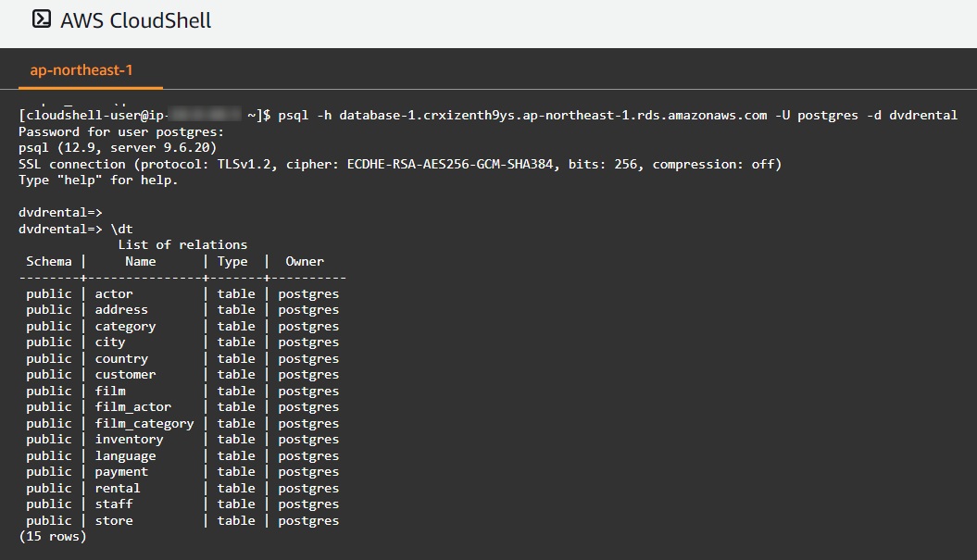The image size is (977, 560).
Task: Click the 'Owner' column header
Action: 305,262
